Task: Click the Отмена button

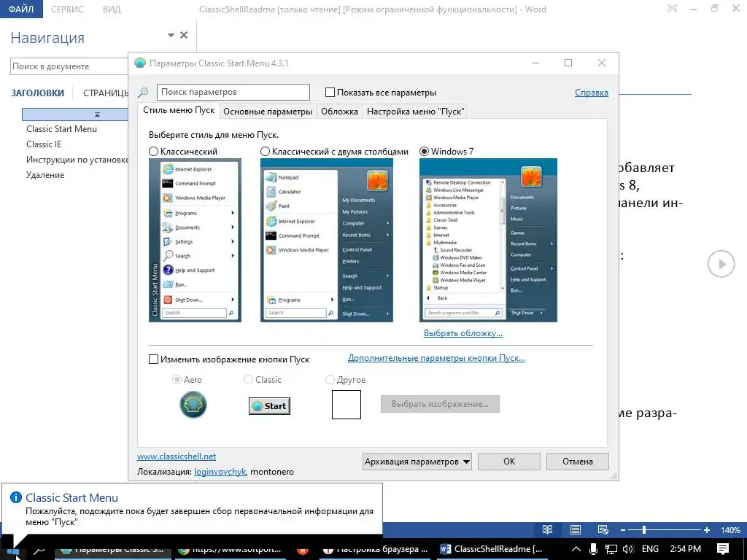Action: [x=578, y=462]
